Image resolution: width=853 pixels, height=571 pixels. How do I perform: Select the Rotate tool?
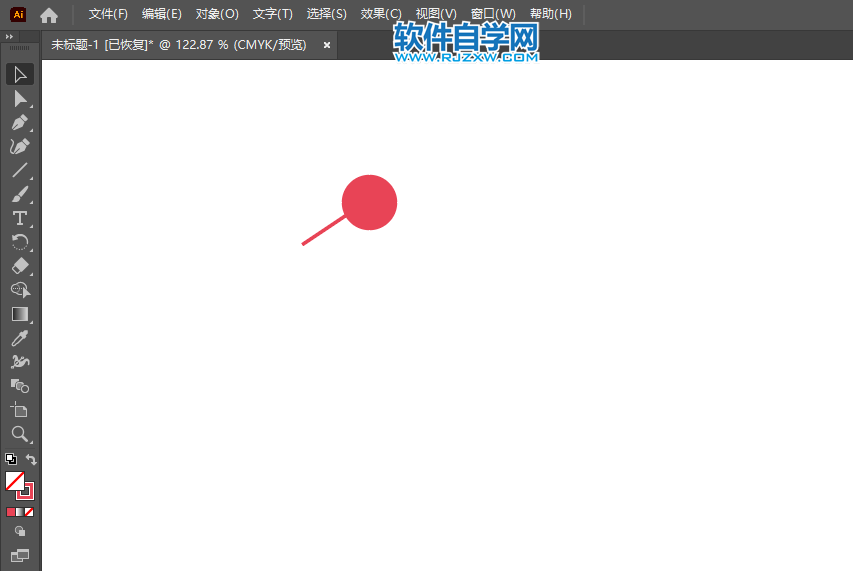click(x=20, y=243)
